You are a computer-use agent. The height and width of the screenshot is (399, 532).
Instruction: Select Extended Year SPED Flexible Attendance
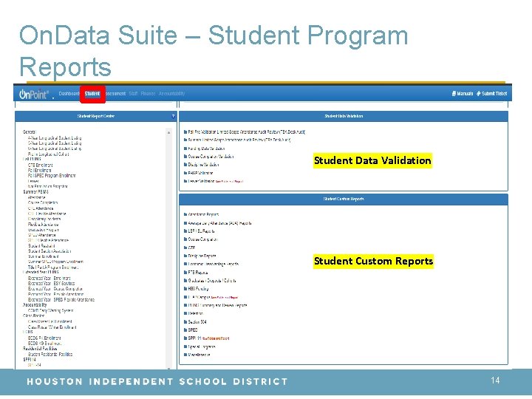pyautogui.click(x=61, y=300)
